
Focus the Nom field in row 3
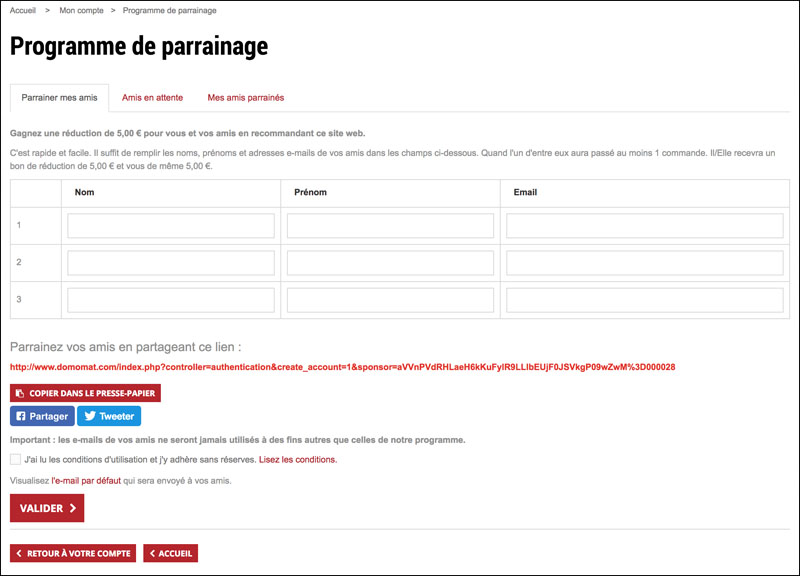171,300
